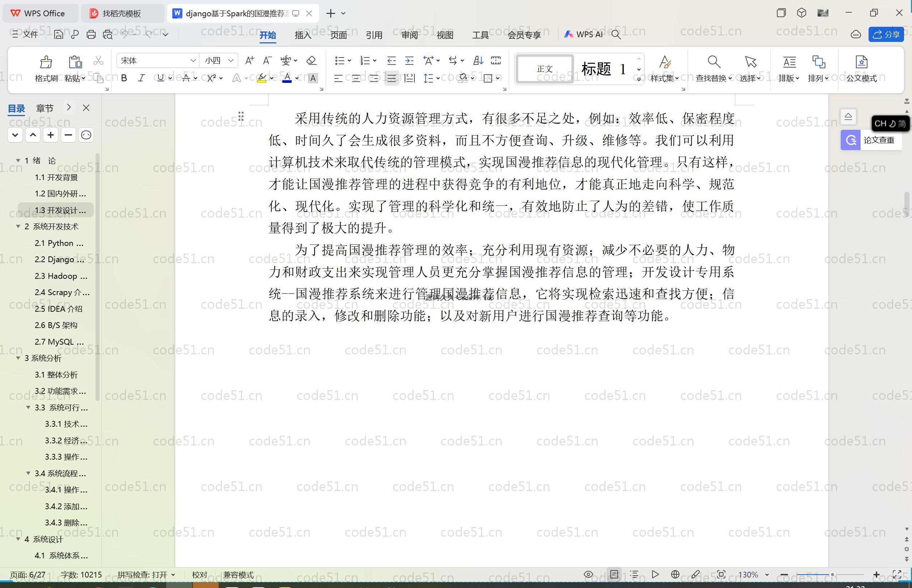Click the increase font size icon
Viewport: 912px width, 588px height.
coord(249,60)
